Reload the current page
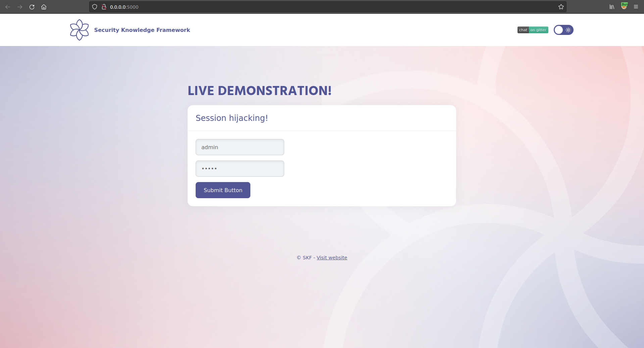This screenshot has width=644, height=348. 32,7
